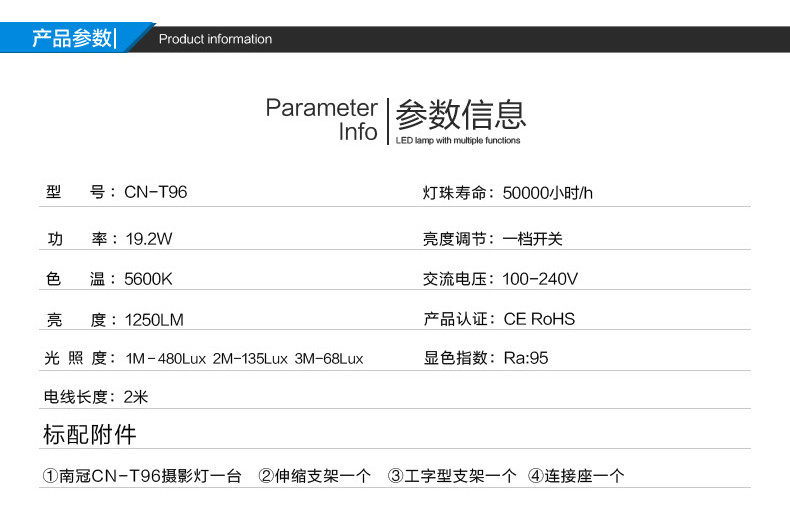Click the certification value CE RoHS
This screenshot has height=509, width=790.
coord(539,319)
